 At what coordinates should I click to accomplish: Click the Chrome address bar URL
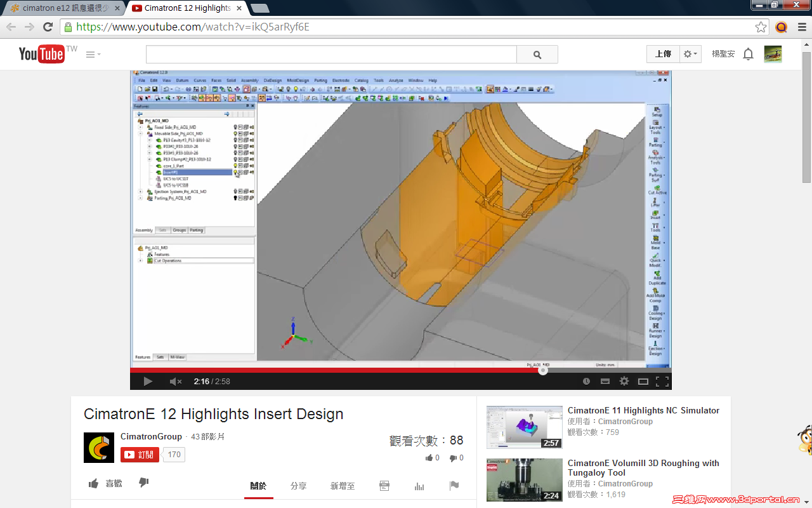(193, 27)
